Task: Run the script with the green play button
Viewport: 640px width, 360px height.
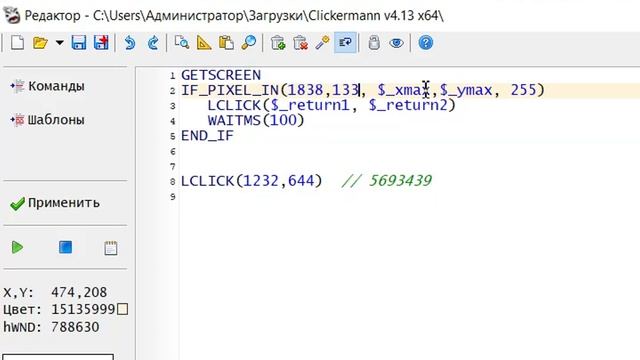Action: pyautogui.click(x=17, y=247)
